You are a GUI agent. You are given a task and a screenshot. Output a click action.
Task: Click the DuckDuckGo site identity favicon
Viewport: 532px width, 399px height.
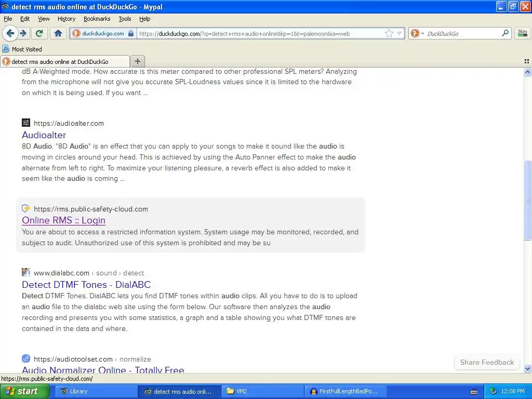coord(76,34)
